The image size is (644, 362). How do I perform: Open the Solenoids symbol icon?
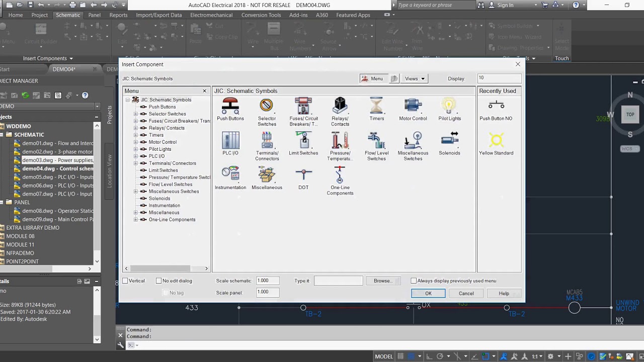point(449,144)
